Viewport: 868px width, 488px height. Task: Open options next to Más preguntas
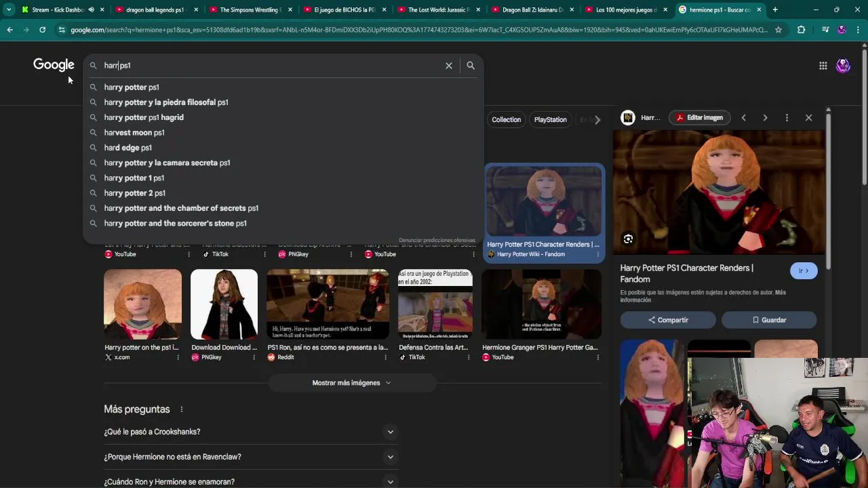pyautogui.click(x=181, y=409)
